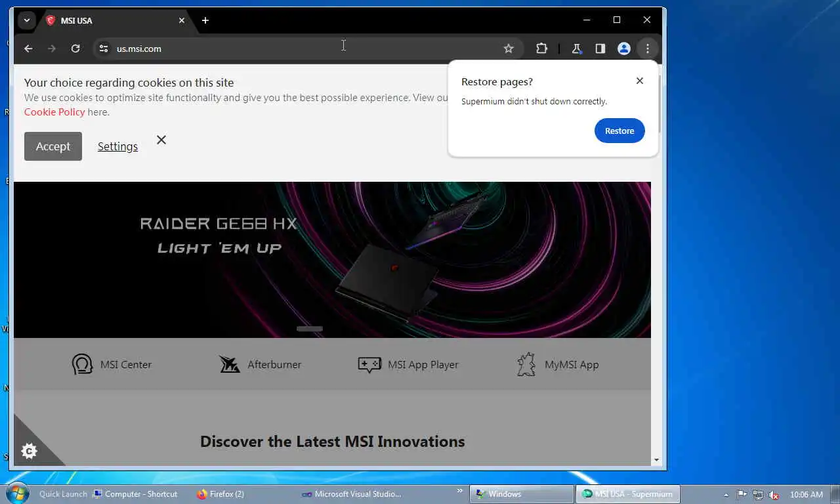Click the Afterburner icon
This screenshot has height=504, width=840.
click(229, 364)
